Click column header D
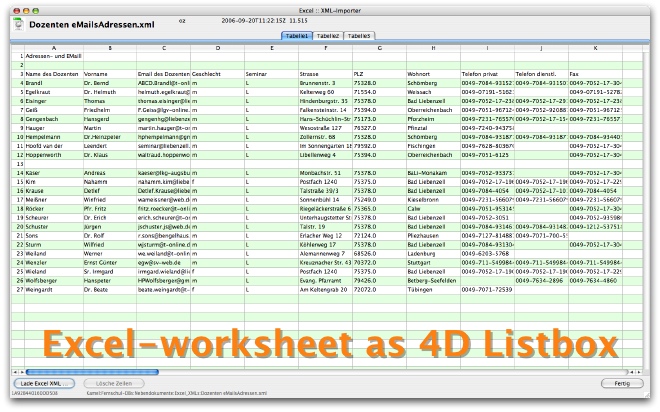This screenshot has width=660, height=412. click(x=218, y=48)
